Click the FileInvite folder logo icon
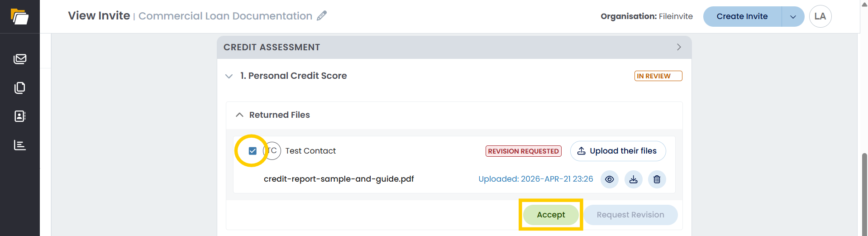Viewport: 868px width, 236px height. 19,17
